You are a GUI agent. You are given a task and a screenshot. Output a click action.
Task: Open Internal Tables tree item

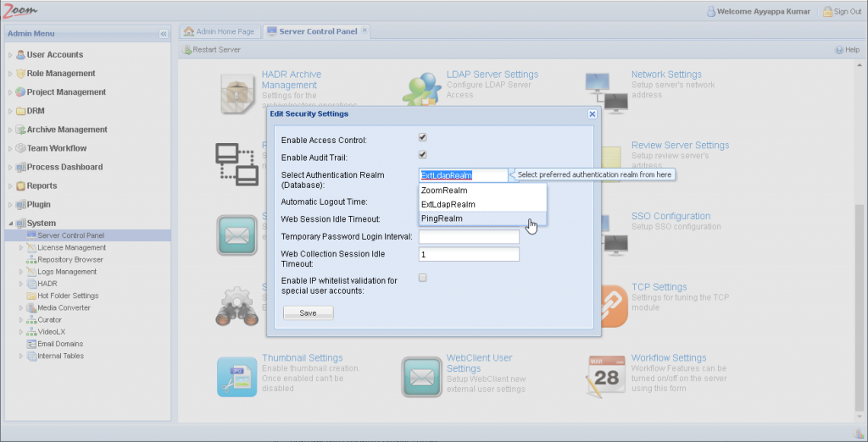(61, 356)
